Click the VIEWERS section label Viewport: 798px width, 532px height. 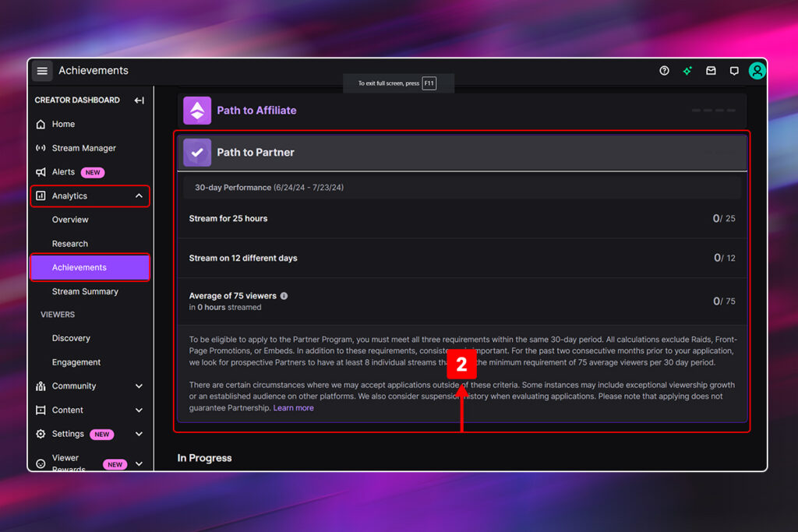pos(58,315)
